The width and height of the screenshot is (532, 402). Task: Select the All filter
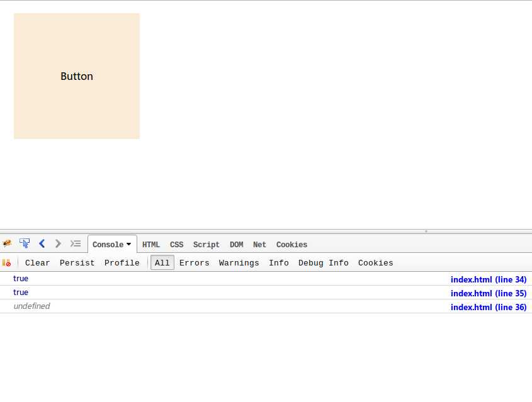[x=162, y=263]
